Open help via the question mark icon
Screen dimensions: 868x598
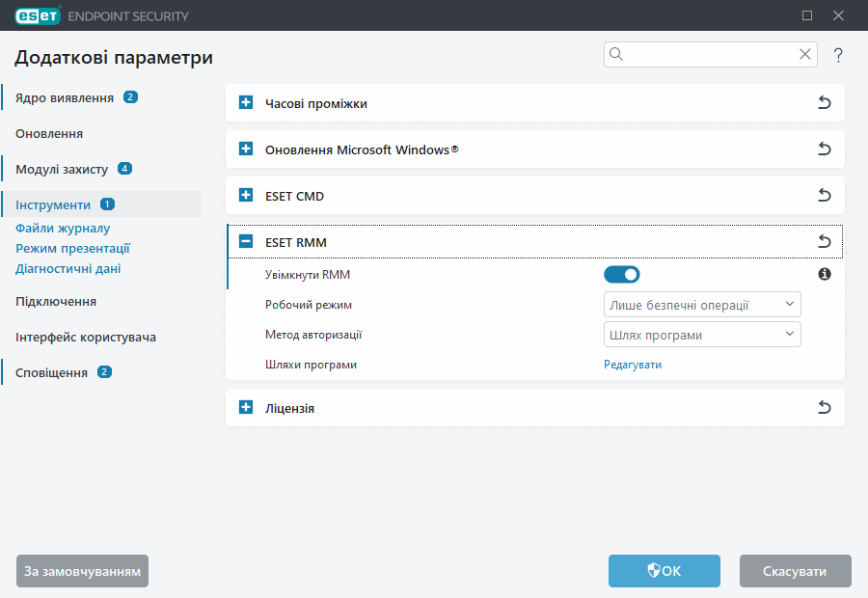tap(838, 55)
